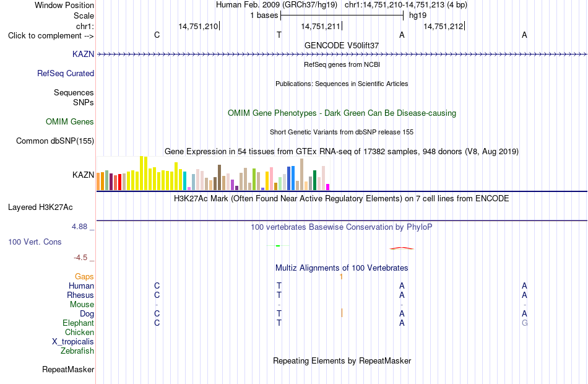This screenshot has width=588, height=384.
Task: Click the gray G base in Elephant row
Action: (524, 323)
